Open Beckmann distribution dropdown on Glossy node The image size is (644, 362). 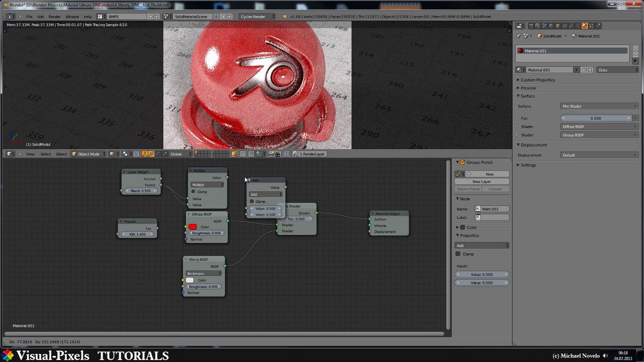[204, 274]
